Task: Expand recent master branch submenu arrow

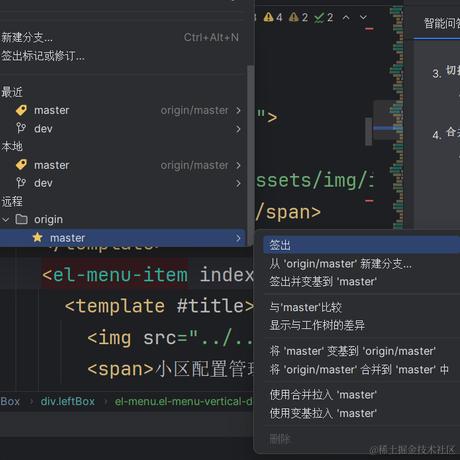Action: (x=238, y=110)
